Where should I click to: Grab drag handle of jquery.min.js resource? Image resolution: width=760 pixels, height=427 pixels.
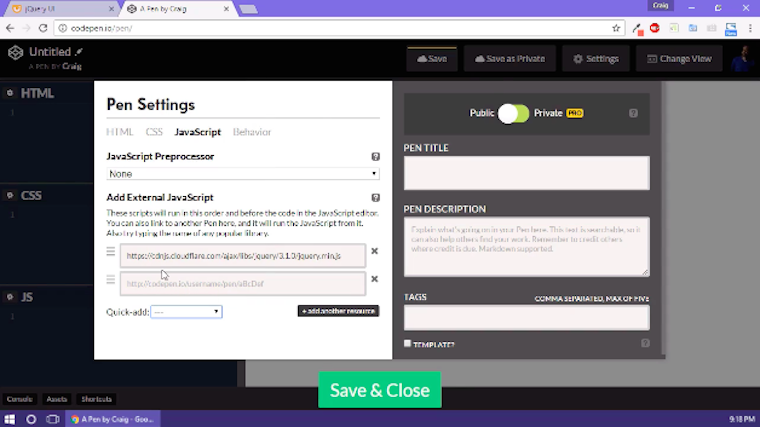coord(111,251)
